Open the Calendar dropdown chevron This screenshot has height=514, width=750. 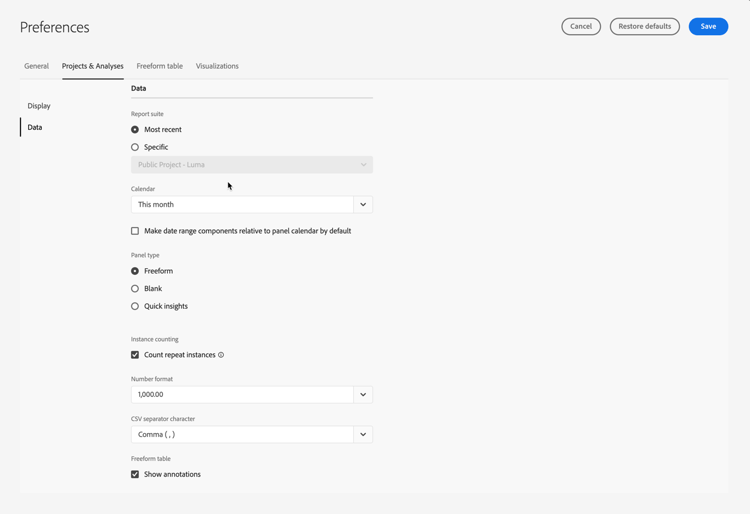tap(363, 204)
